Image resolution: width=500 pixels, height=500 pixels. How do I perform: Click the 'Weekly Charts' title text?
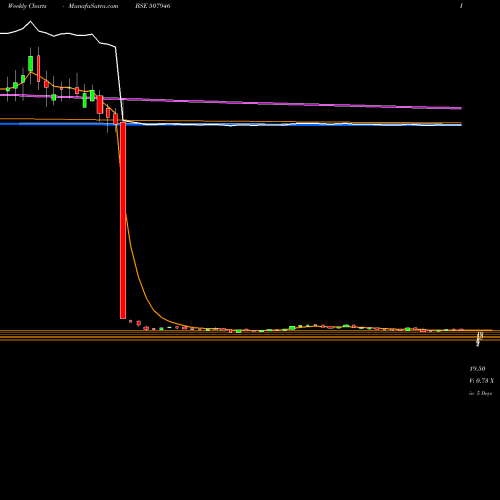(27, 6)
